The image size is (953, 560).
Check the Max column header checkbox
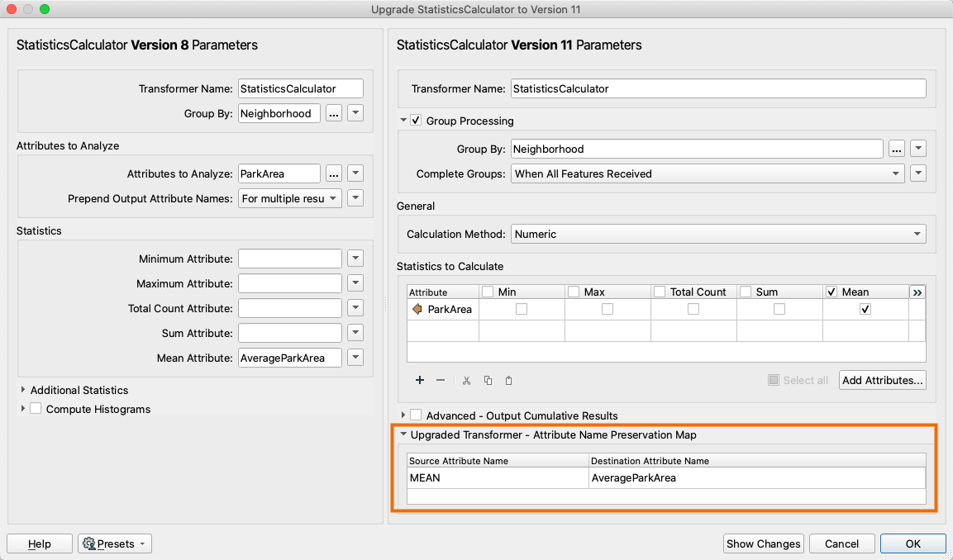(x=573, y=292)
